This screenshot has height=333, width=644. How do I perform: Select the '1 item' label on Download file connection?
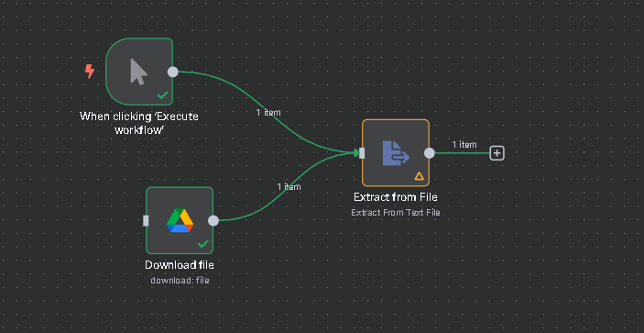[x=289, y=186]
